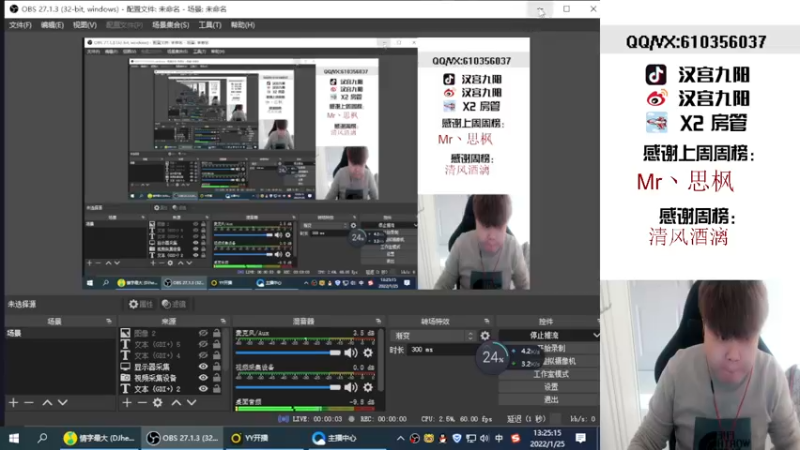Expand hidden system tray icons
The height and width of the screenshot is (450, 800).
pos(401,438)
